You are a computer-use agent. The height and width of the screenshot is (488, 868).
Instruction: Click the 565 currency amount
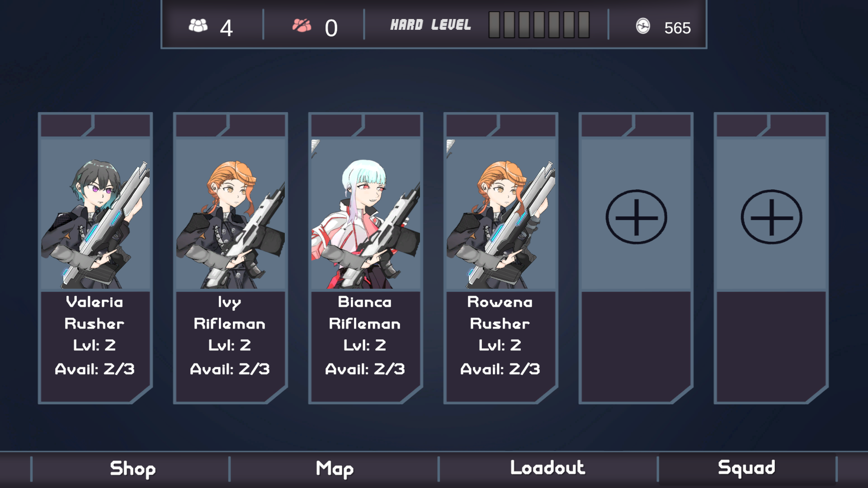coord(677,28)
